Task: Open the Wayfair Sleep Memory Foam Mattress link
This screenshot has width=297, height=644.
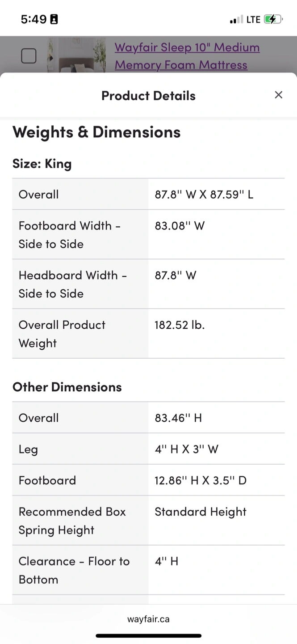Action: pos(187,56)
